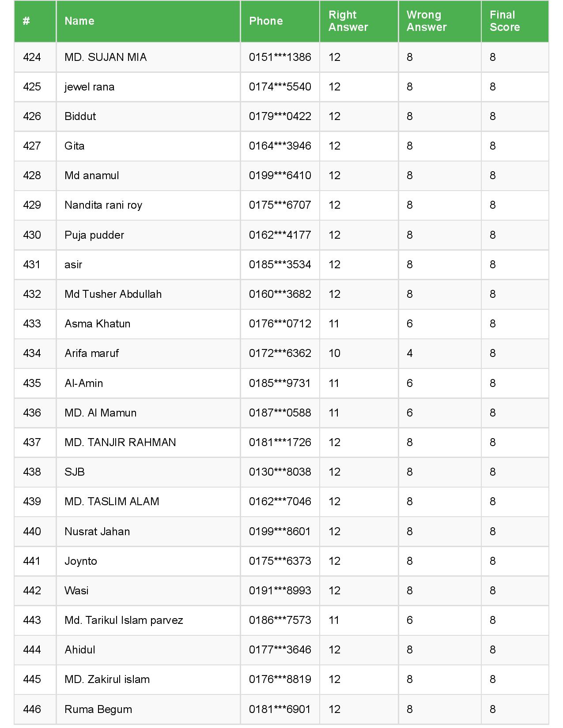563x728 pixels.
Task: Click the Right Answer column header
Action: 348,21
